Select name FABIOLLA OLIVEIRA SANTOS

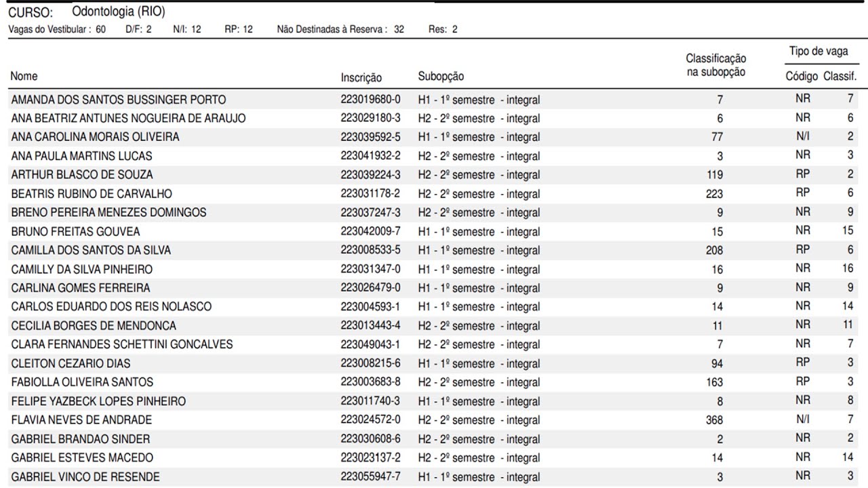click(x=82, y=382)
